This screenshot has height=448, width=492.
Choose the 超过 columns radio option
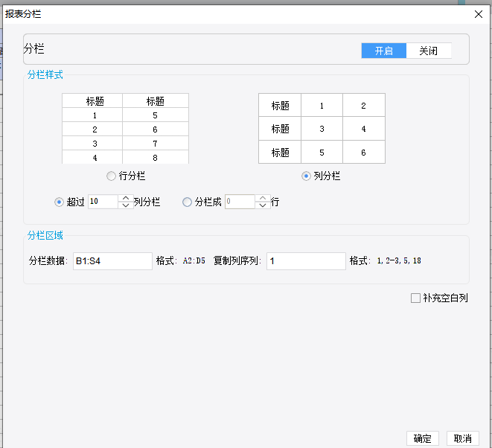click(x=60, y=202)
